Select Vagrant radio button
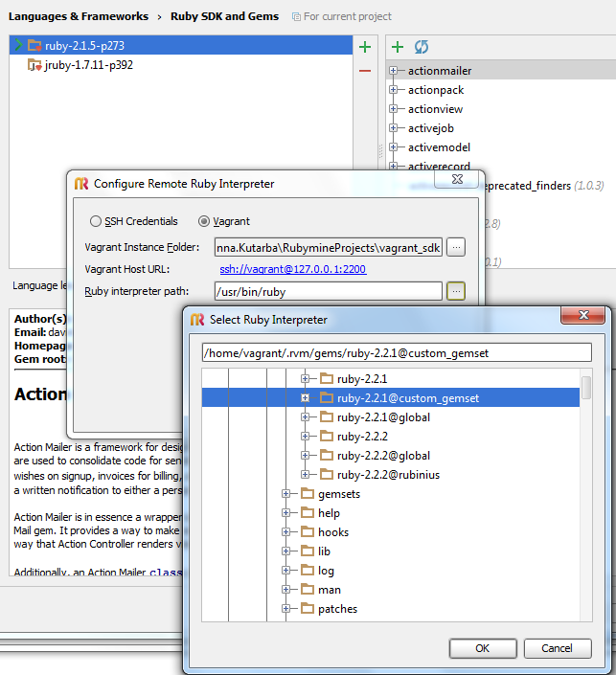Screen dimensions: 616x675 click(204, 221)
